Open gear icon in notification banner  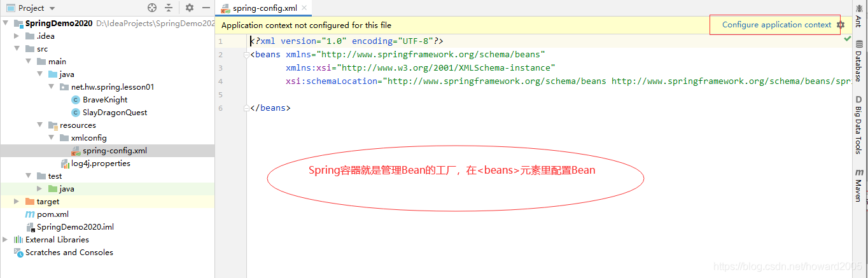pos(841,25)
